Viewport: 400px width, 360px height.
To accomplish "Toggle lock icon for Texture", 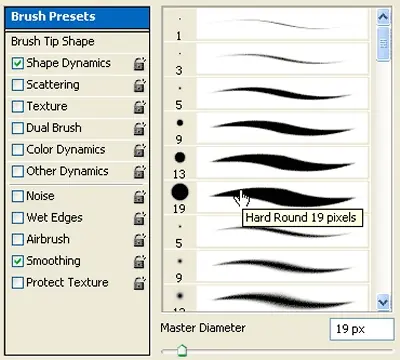I will (x=140, y=107).
